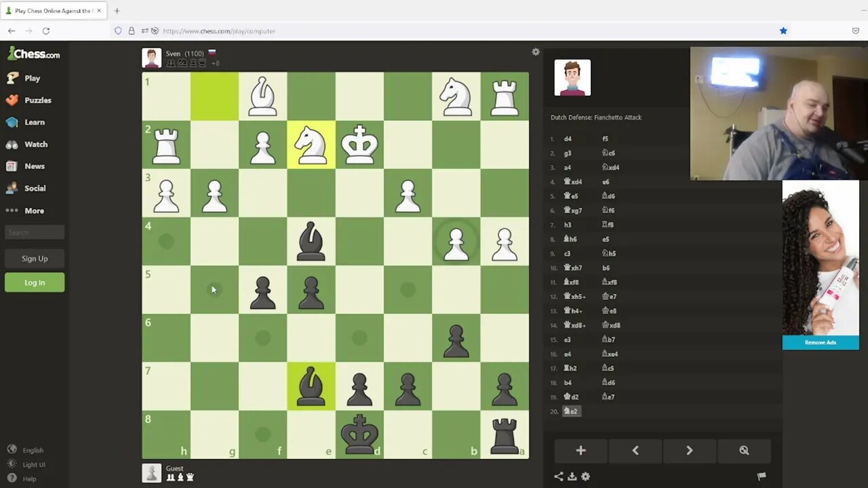The width and height of the screenshot is (868, 488).
Task: Select the black rook on a8
Action: coord(505,434)
